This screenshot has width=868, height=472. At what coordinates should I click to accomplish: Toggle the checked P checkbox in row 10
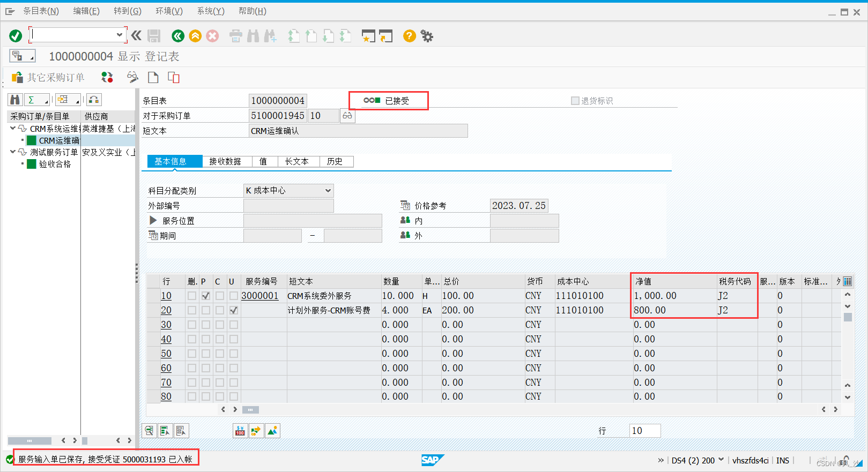coord(206,296)
